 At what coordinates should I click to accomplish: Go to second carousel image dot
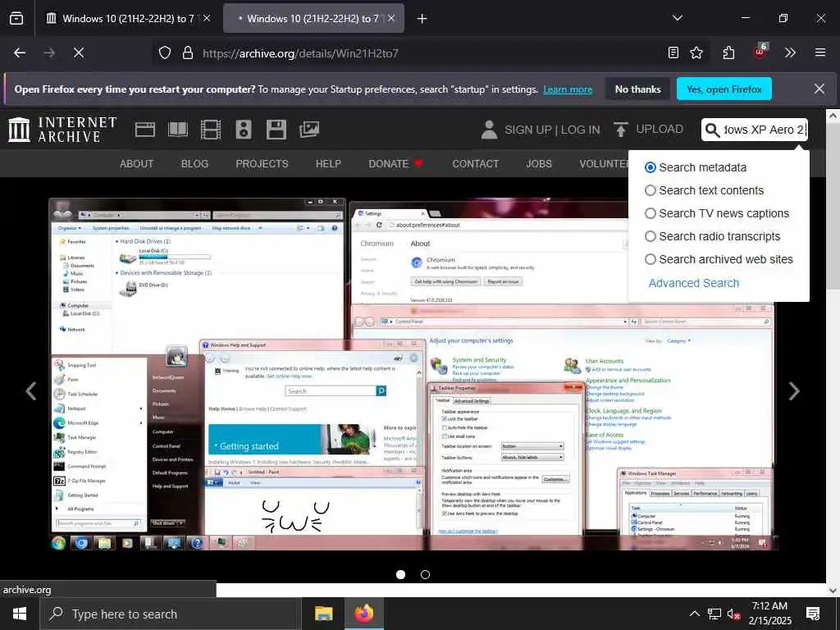coord(426,575)
